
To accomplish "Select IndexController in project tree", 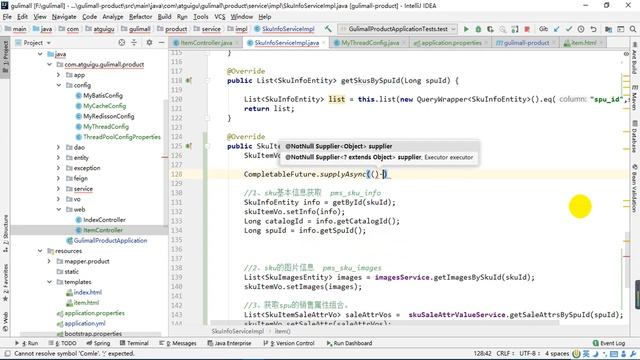I will (104, 220).
